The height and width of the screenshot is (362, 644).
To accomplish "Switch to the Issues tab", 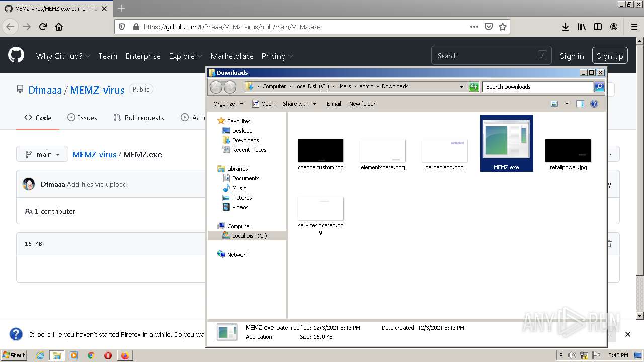I will pos(82,118).
